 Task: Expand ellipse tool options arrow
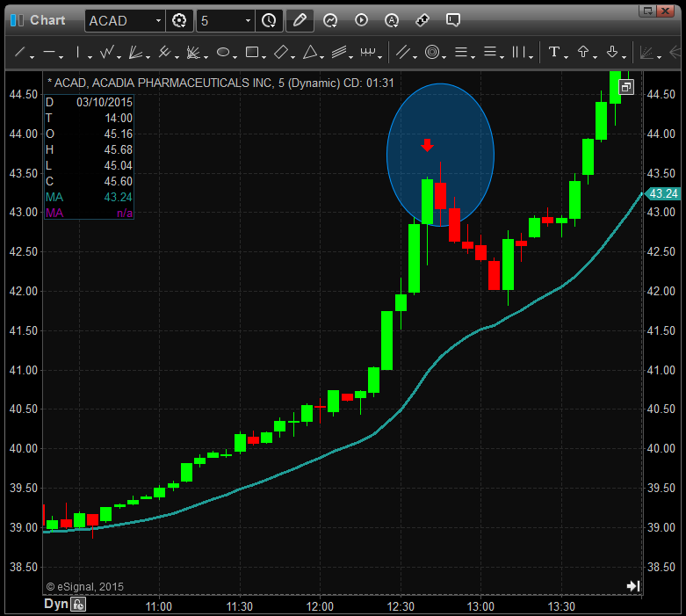point(235,57)
